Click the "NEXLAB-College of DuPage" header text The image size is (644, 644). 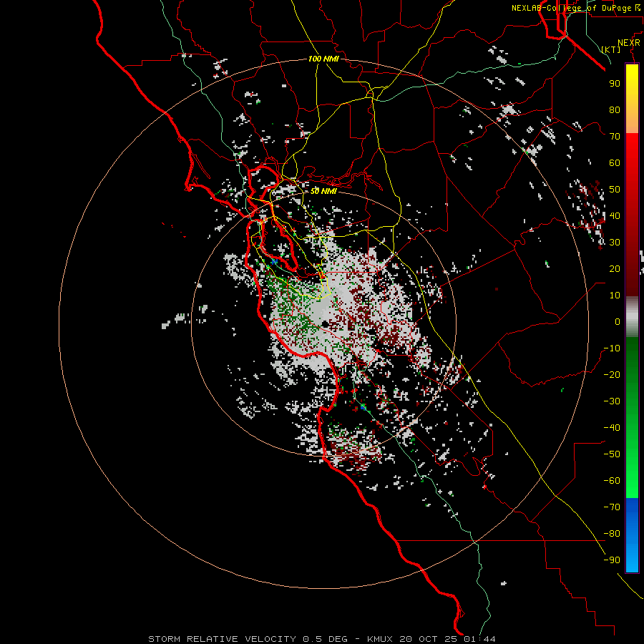coord(571,8)
